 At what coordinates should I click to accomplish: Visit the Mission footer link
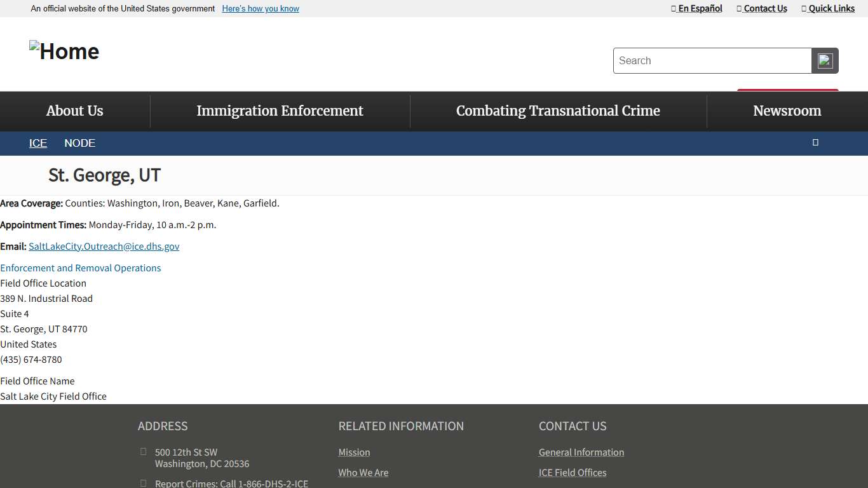[354, 452]
